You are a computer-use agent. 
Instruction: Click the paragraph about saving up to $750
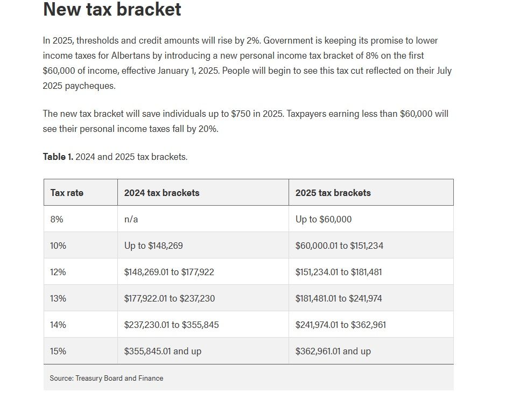(245, 121)
